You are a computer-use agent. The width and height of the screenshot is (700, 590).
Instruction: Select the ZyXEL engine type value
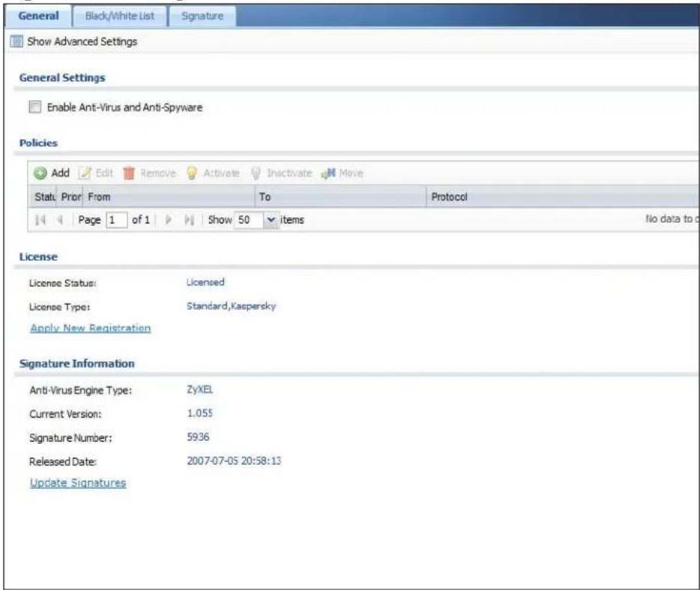pos(199,390)
